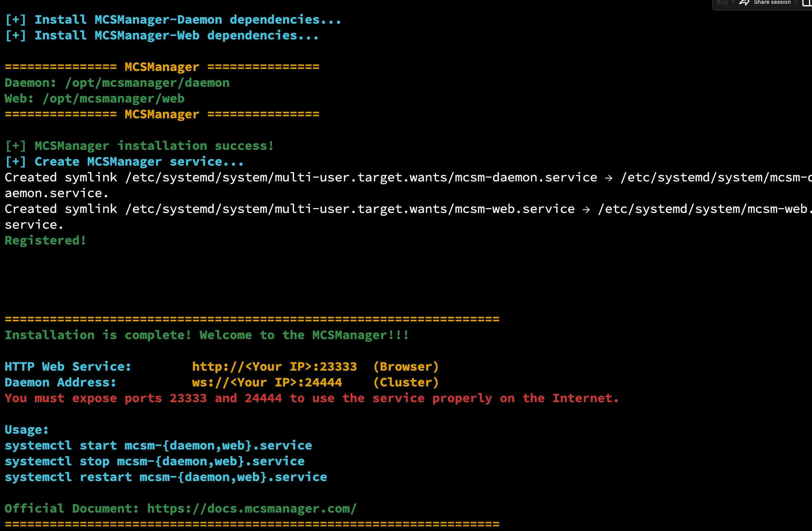Click the red expose ports warning line

click(311, 398)
